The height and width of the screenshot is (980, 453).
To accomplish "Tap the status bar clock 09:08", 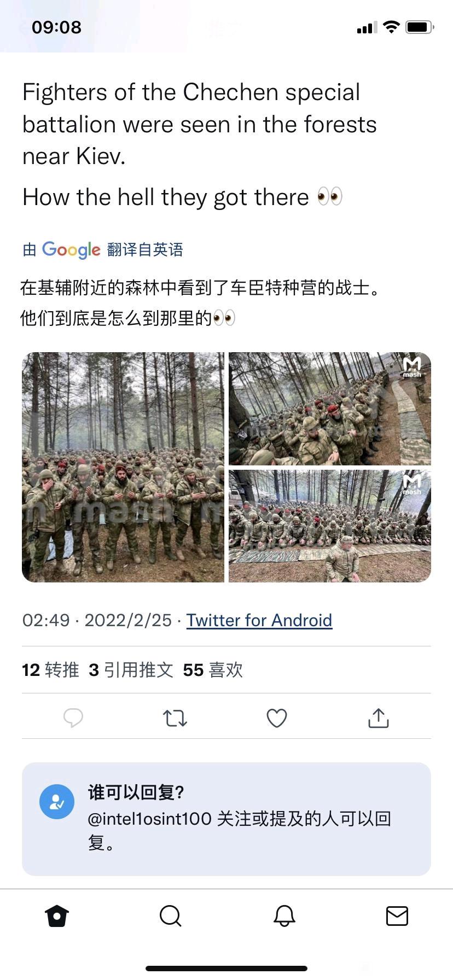I will 56,27.
